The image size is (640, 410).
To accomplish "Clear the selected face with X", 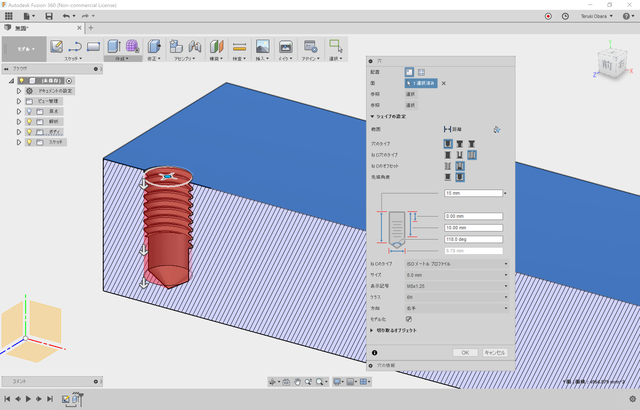I will 444,83.
